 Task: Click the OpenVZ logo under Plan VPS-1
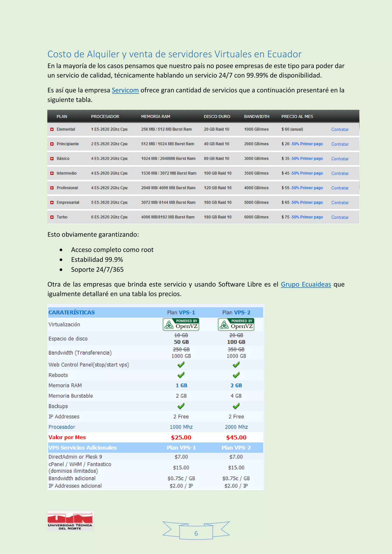coord(181,324)
